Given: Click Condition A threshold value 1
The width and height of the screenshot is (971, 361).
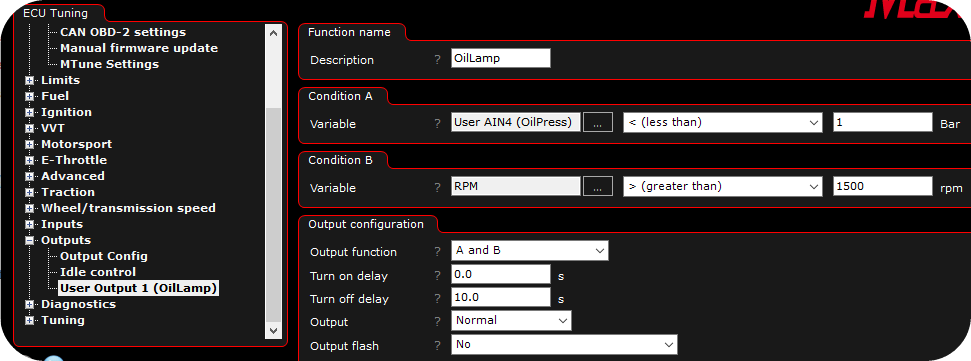Looking at the screenshot, I should tap(882, 123).
